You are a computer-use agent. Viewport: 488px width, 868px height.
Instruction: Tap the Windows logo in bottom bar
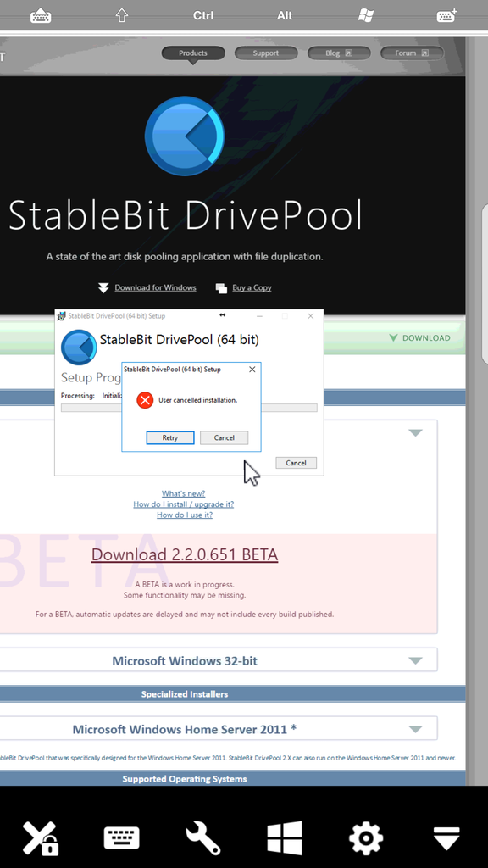pos(285,838)
